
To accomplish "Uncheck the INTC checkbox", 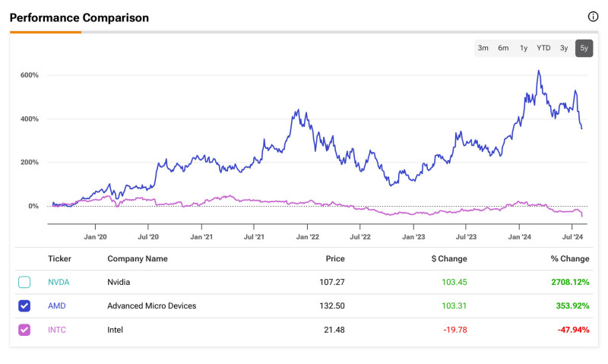I will click(24, 330).
